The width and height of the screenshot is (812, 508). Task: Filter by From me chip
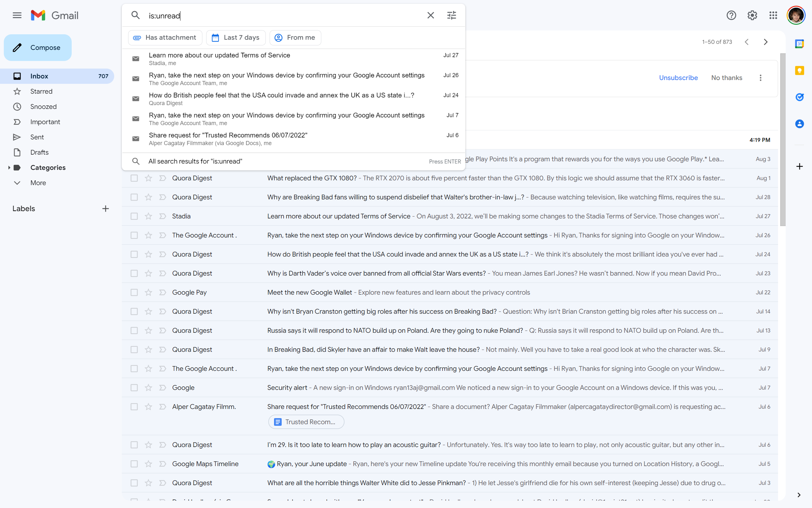[x=295, y=38]
